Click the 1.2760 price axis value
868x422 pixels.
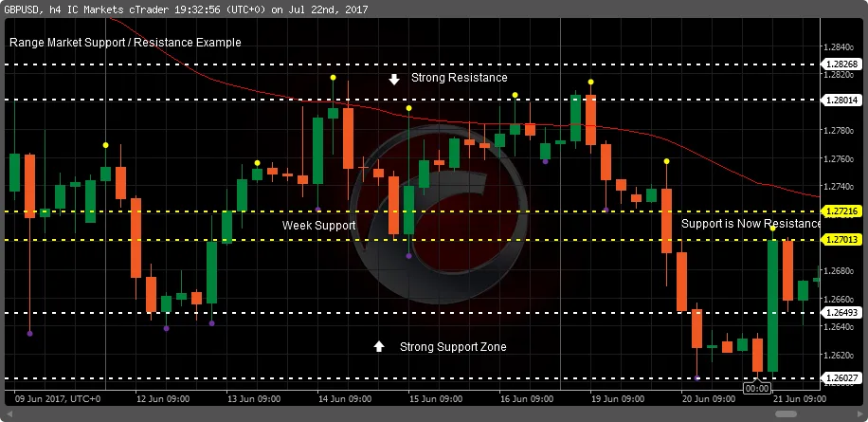840,159
